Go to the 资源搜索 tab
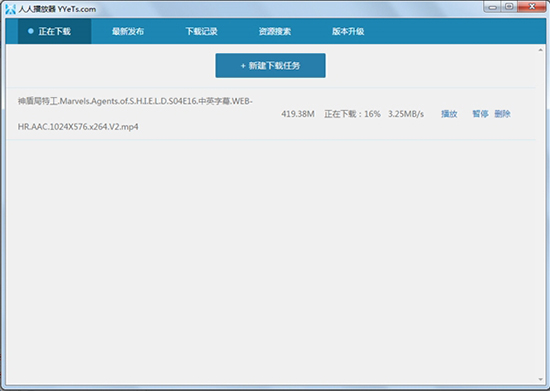Screen dimensions: 550x391 coord(275,32)
